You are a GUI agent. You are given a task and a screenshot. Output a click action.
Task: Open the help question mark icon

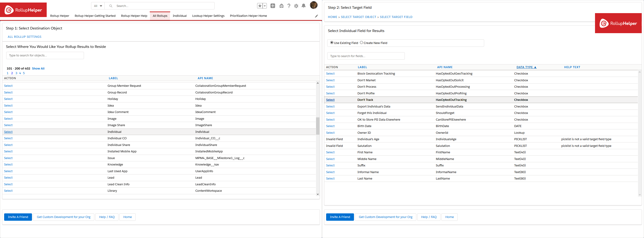[289, 6]
